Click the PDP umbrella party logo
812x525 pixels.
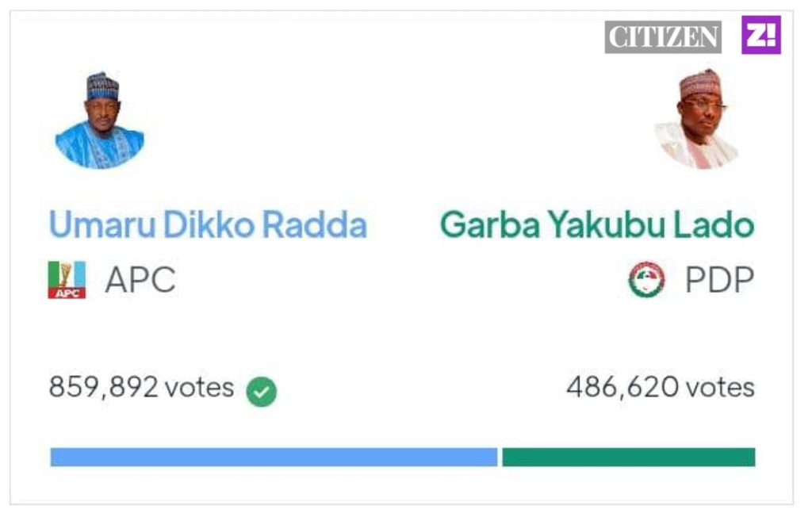(646, 280)
